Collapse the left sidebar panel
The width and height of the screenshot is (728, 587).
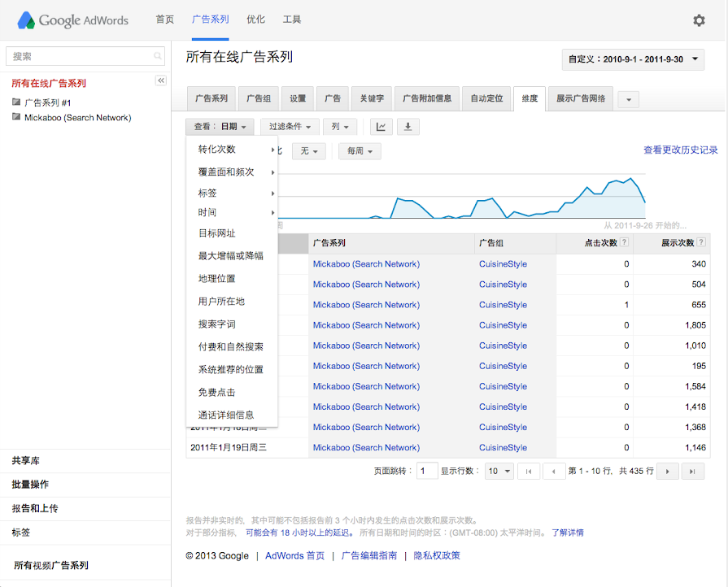tap(161, 80)
